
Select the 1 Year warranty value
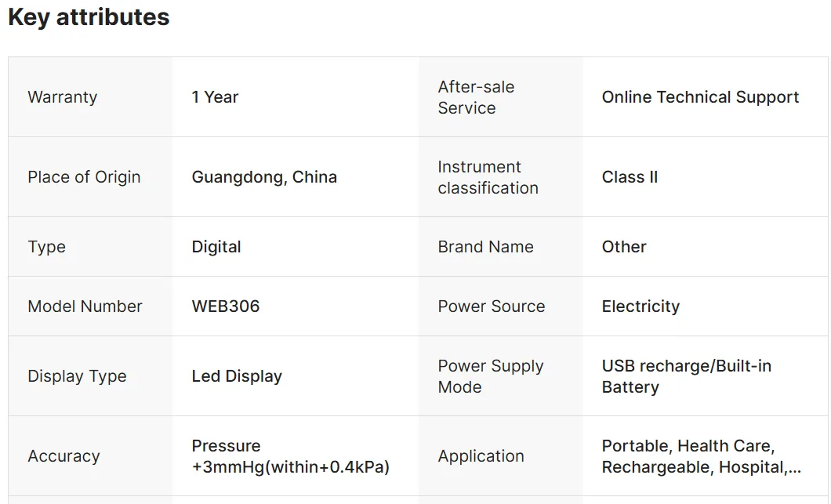point(215,97)
